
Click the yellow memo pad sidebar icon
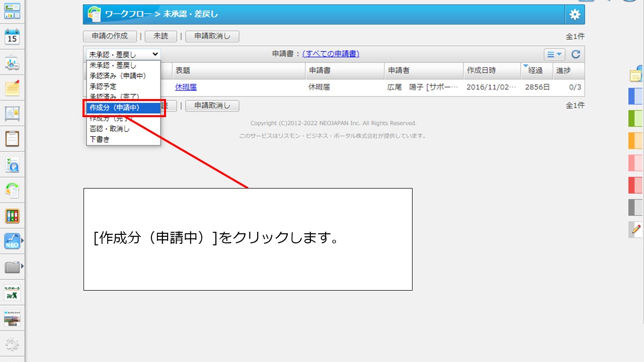(x=12, y=88)
